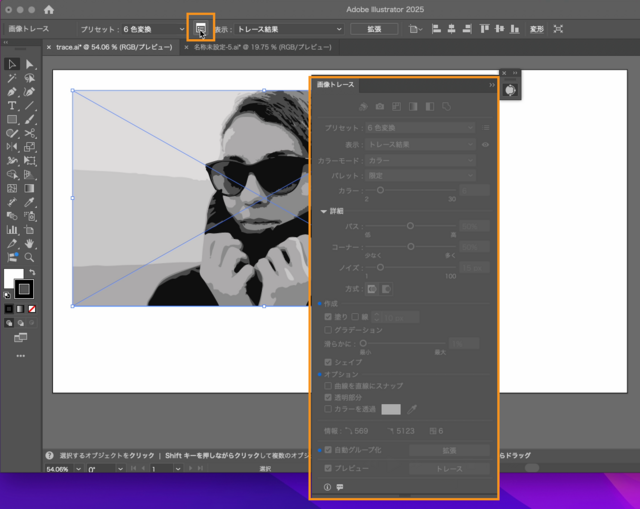
Task: Click 拡張 button in control bar
Action: pos(374,29)
